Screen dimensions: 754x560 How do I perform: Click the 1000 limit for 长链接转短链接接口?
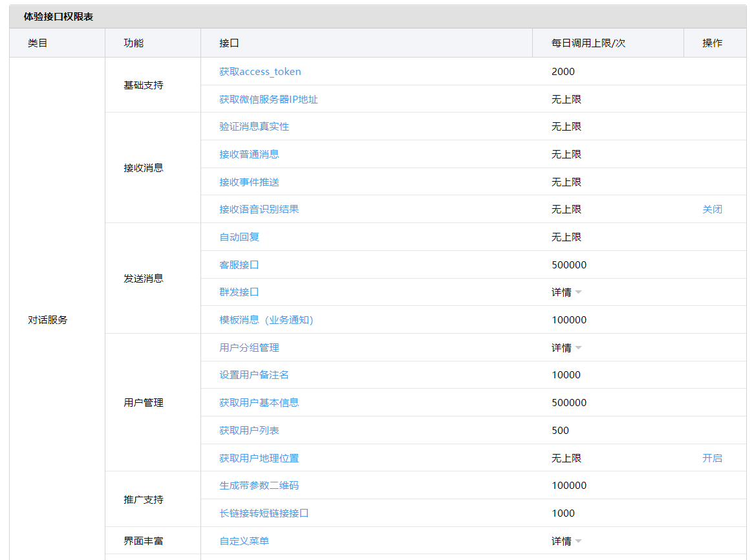[x=563, y=513]
